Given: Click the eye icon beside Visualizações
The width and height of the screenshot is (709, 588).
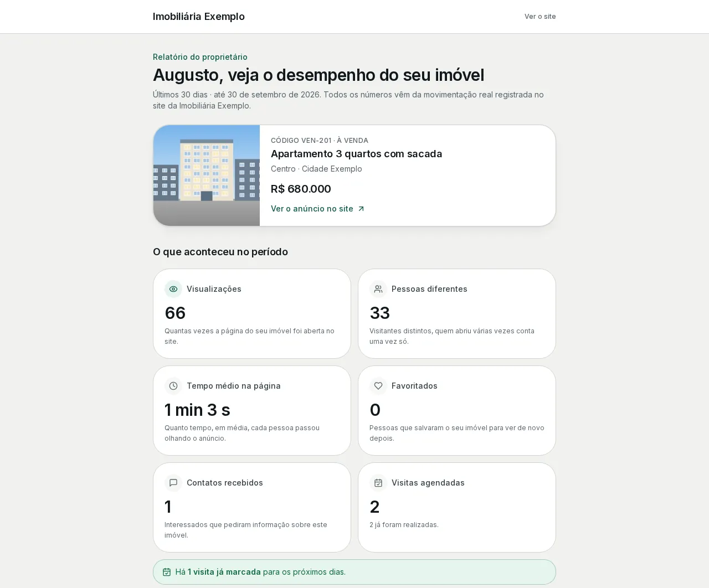Looking at the screenshot, I should pos(173,289).
